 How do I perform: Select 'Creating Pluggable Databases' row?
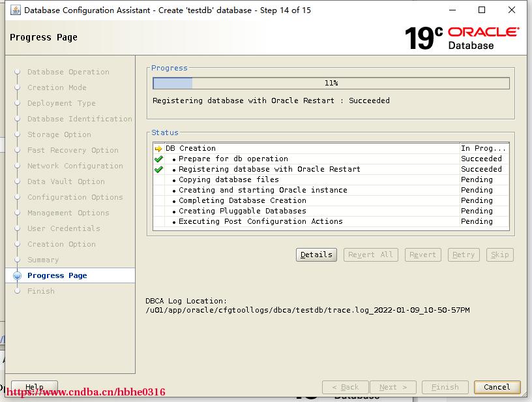tap(331, 211)
